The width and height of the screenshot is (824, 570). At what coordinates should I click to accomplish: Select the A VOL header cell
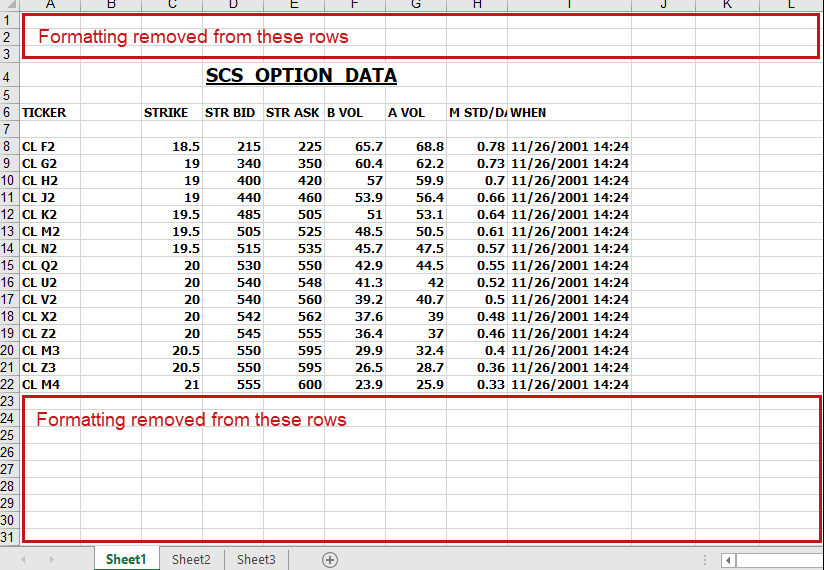tap(416, 113)
